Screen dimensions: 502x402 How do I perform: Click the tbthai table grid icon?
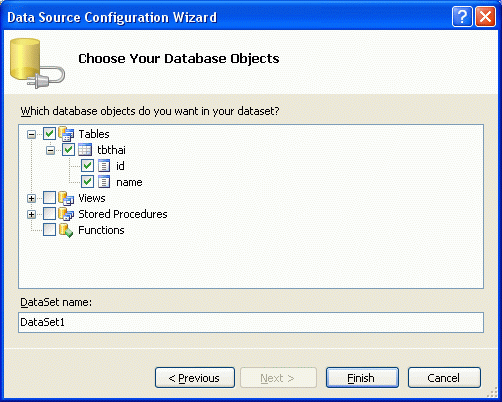(x=85, y=150)
